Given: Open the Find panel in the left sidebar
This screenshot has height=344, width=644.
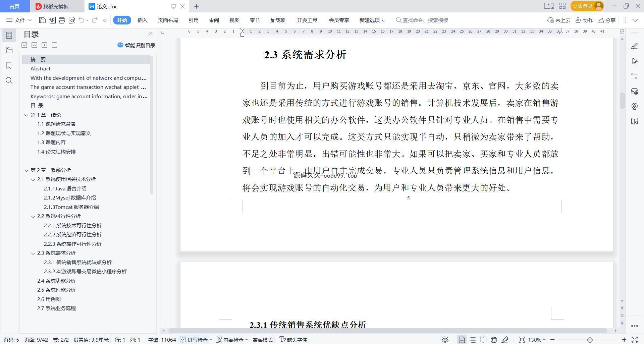Looking at the screenshot, I should (x=9, y=80).
